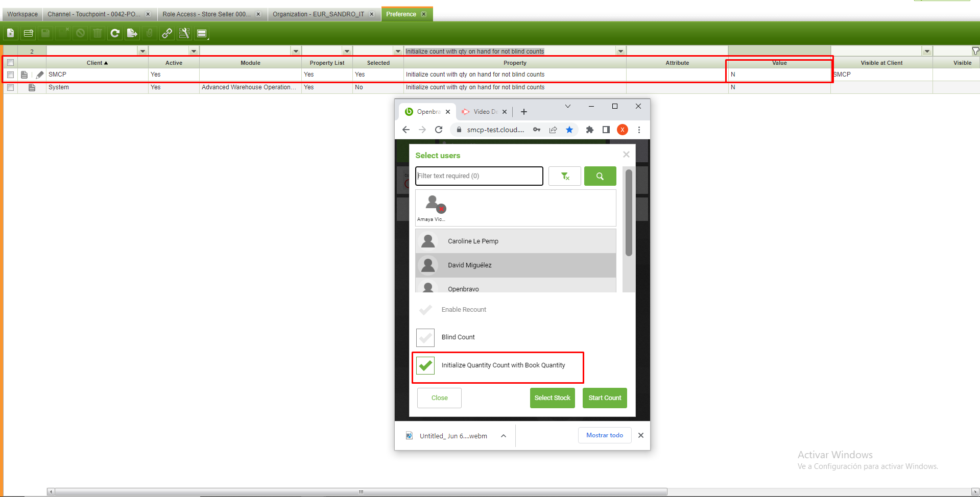Open form view for the SMCP row
The height and width of the screenshot is (497, 980).
pos(24,74)
